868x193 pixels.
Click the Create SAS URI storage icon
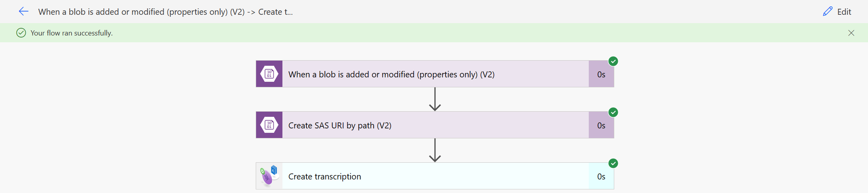pyautogui.click(x=269, y=125)
